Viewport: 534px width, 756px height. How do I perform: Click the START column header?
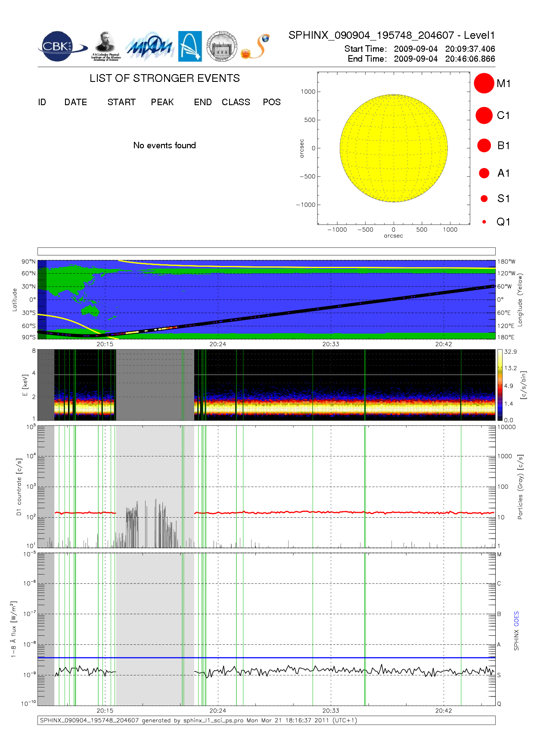[x=121, y=102]
